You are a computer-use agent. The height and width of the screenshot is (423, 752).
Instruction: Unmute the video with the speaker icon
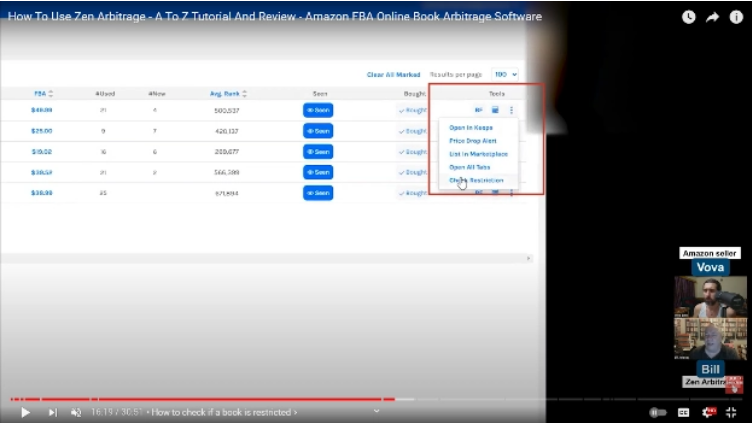click(x=76, y=412)
